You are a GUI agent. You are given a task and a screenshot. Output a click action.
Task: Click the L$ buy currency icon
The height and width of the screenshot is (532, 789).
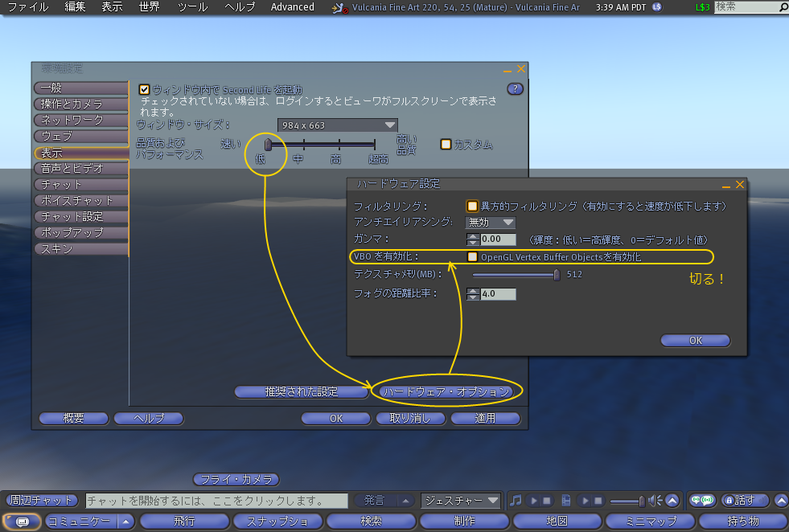point(657,7)
